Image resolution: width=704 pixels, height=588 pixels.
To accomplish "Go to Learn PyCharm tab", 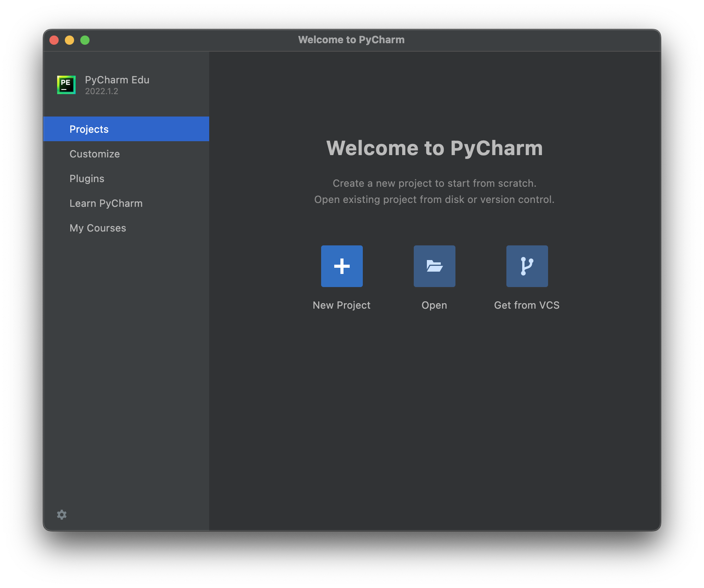I will click(x=126, y=203).
